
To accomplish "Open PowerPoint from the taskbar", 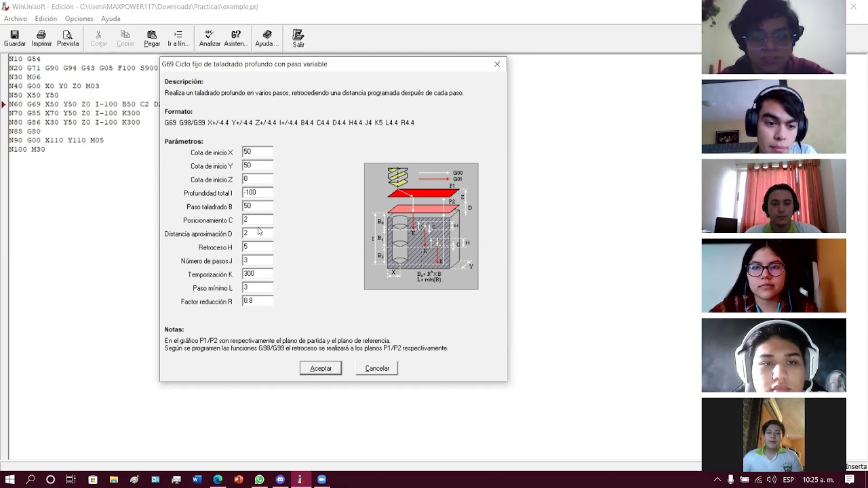I will click(239, 480).
